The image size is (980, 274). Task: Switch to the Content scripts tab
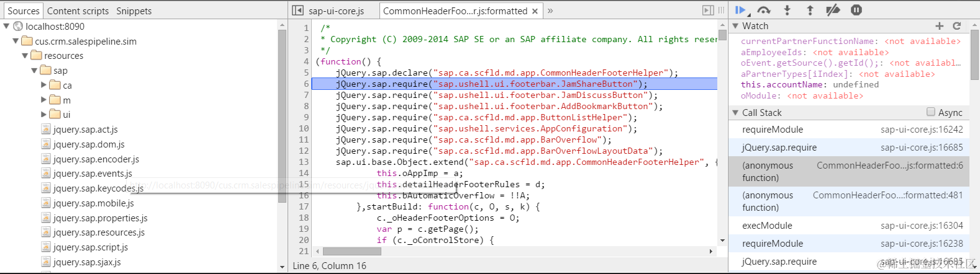[x=78, y=11]
